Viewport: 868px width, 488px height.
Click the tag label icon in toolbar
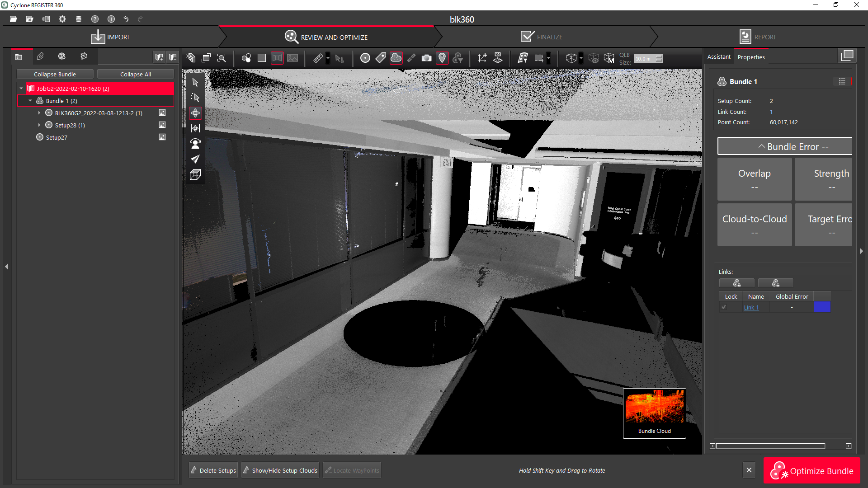(x=381, y=58)
